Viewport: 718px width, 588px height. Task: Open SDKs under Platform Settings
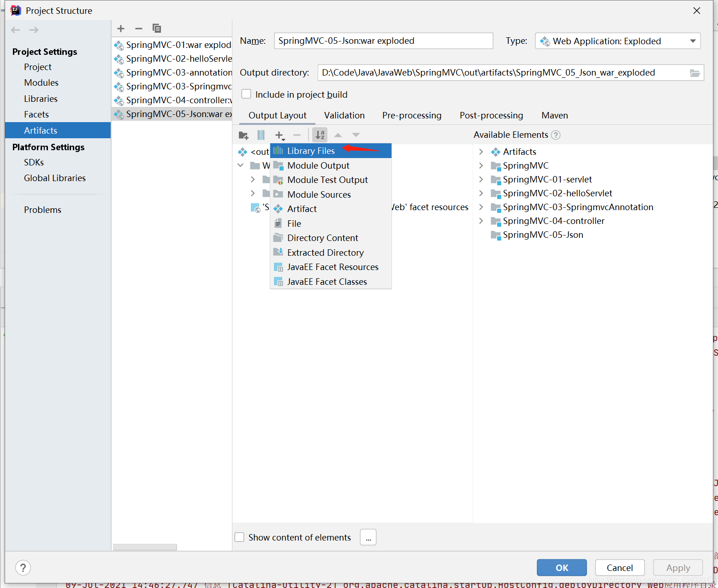pos(34,162)
